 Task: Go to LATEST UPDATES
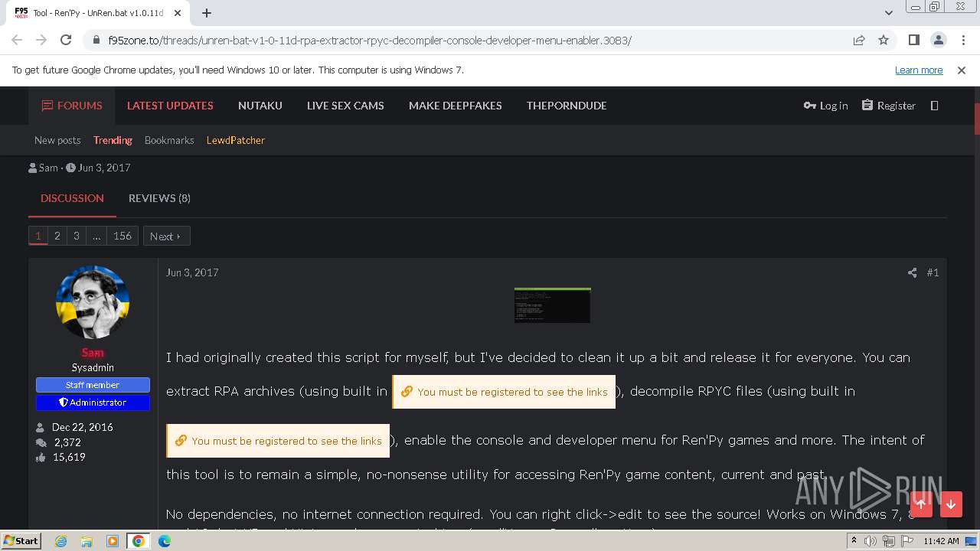pos(170,106)
